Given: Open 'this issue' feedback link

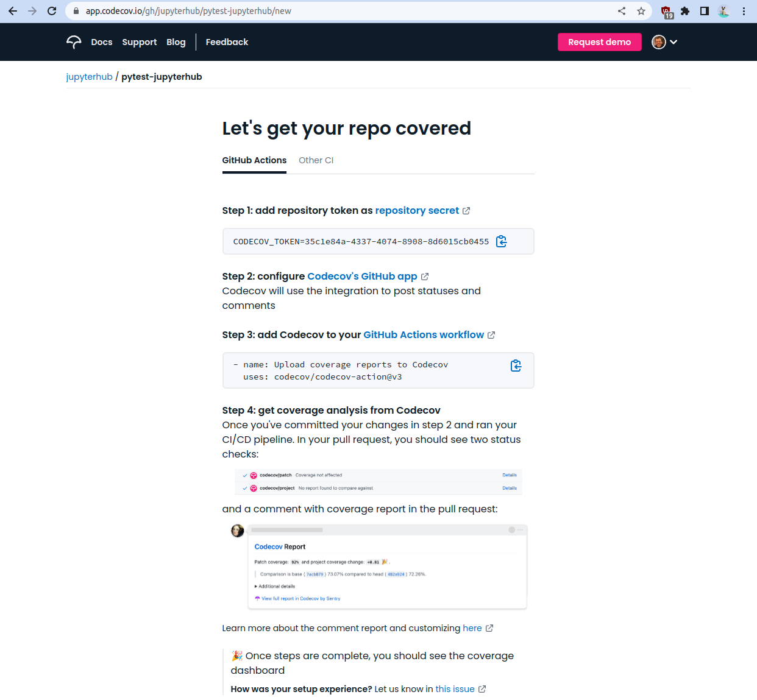Looking at the screenshot, I should click(x=455, y=689).
